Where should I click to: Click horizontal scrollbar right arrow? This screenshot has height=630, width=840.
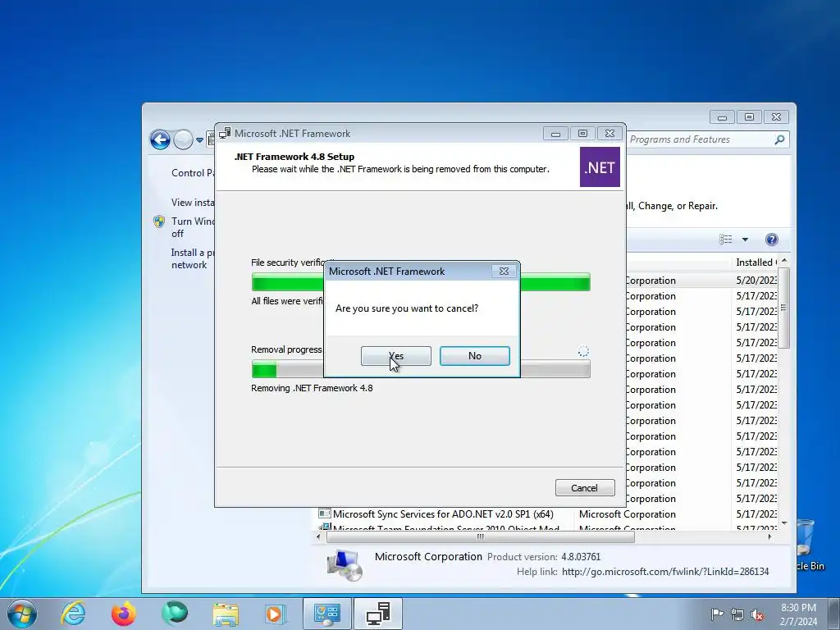pos(770,536)
